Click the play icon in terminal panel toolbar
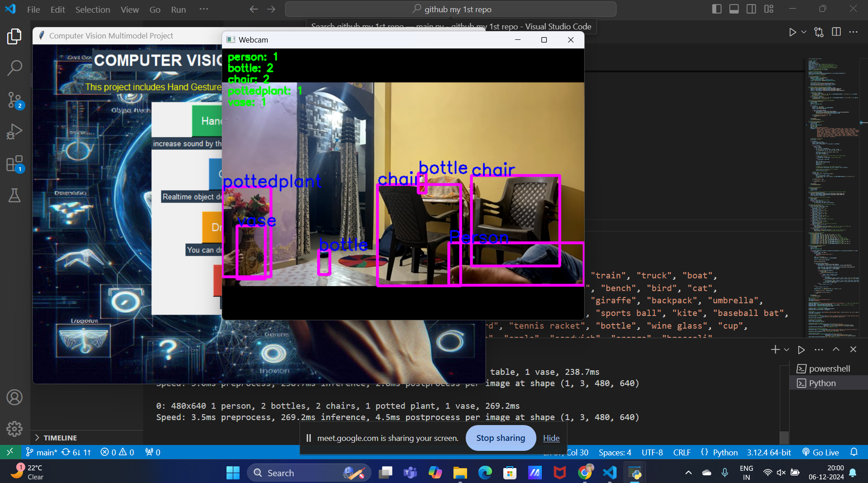 point(801,349)
